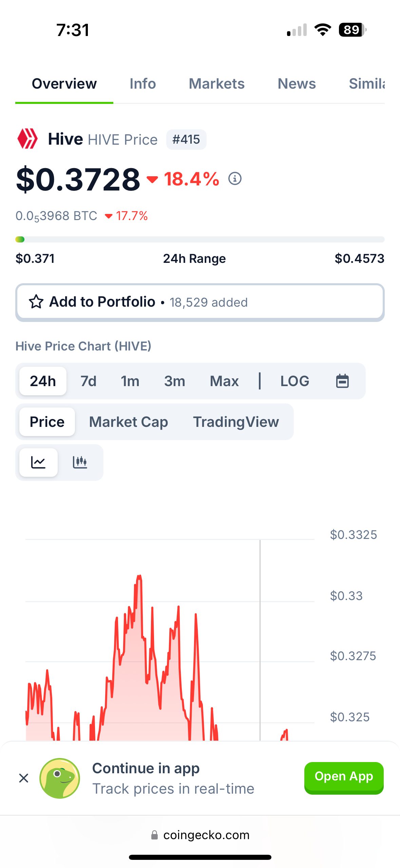The width and height of the screenshot is (400, 868).
Task: Switch chart to Market Cap
Action: [128, 422]
